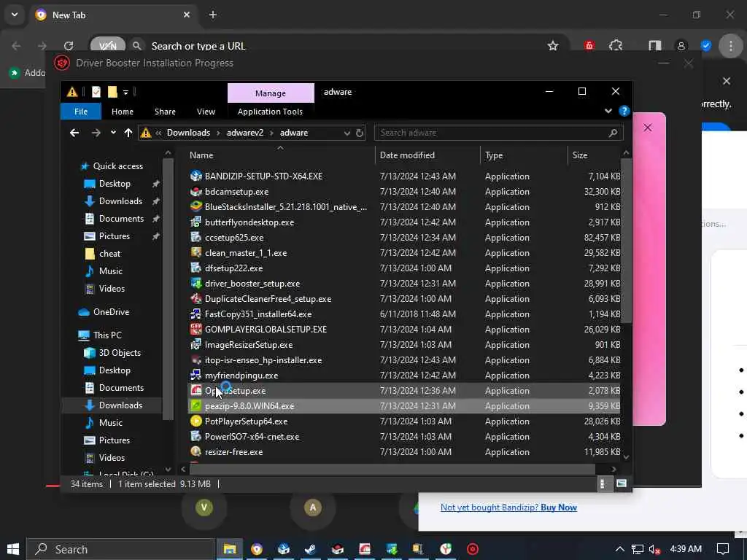This screenshot has height=560, width=747.
Task: Click the New folder quick access toolbar icon
Action: click(112, 92)
